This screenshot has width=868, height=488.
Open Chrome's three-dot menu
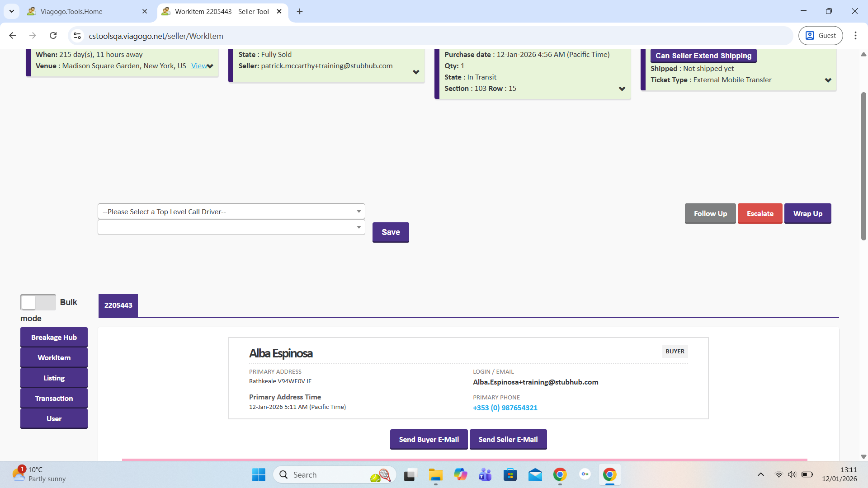pos(855,36)
